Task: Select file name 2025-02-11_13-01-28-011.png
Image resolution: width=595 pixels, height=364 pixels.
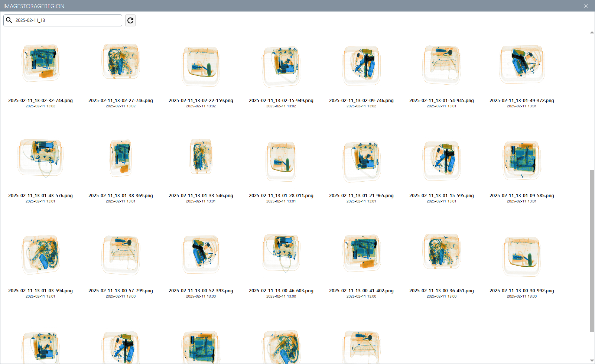Action: click(x=281, y=196)
